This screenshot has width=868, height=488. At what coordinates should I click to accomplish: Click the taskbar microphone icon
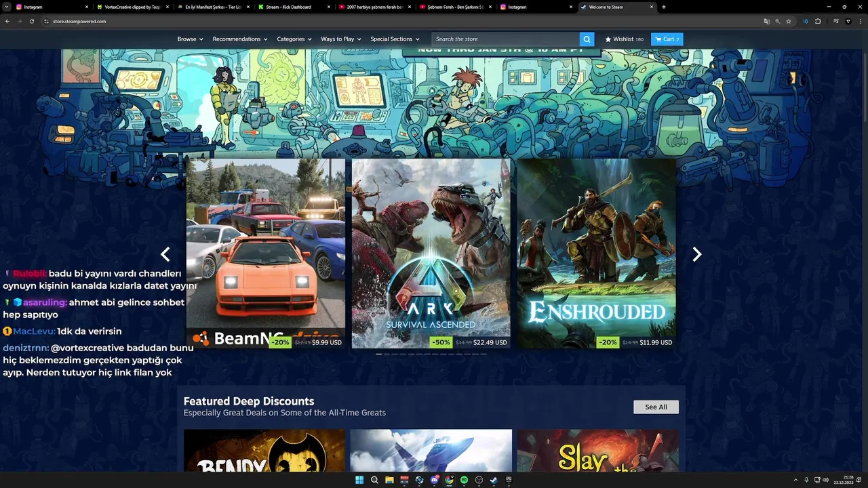point(806,480)
